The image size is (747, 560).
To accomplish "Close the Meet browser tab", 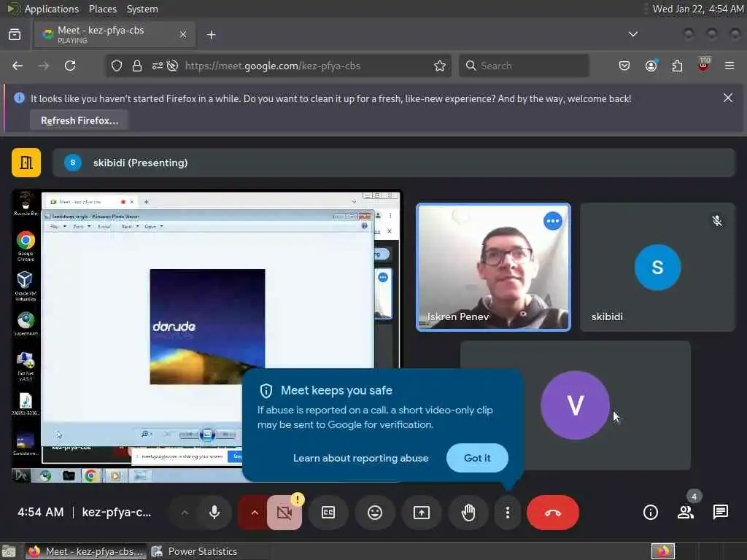I will tap(183, 35).
